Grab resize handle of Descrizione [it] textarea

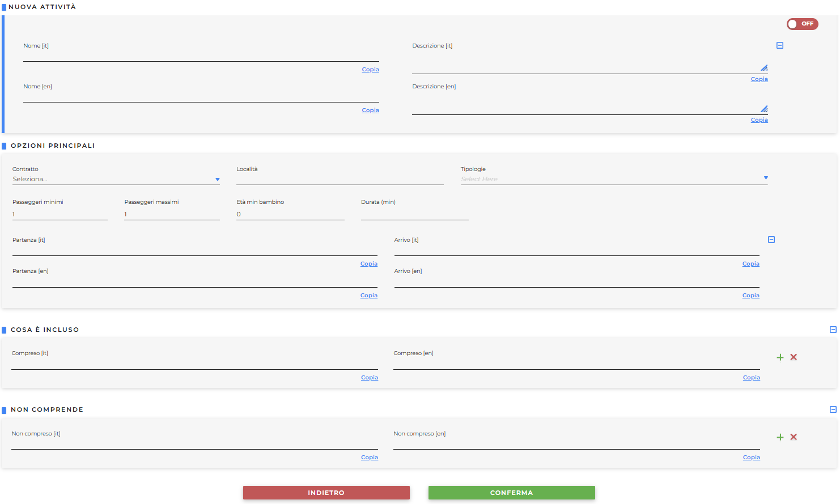click(764, 68)
